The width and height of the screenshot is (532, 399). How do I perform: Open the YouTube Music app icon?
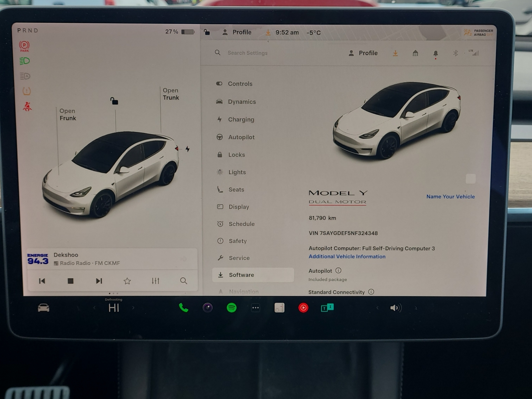303,308
